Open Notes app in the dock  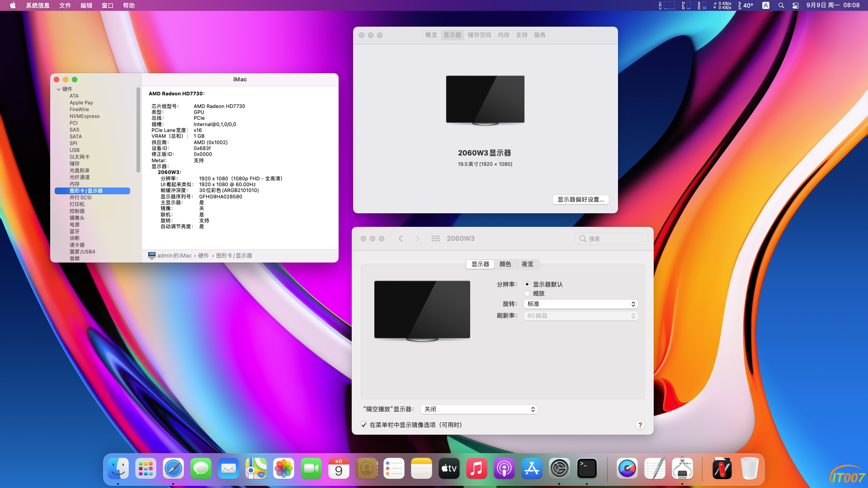pos(421,469)
